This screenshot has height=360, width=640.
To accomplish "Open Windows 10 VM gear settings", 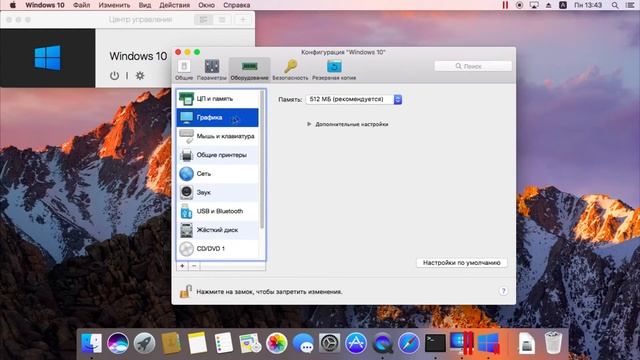I will pyautogui.click(x=140, y=76).
